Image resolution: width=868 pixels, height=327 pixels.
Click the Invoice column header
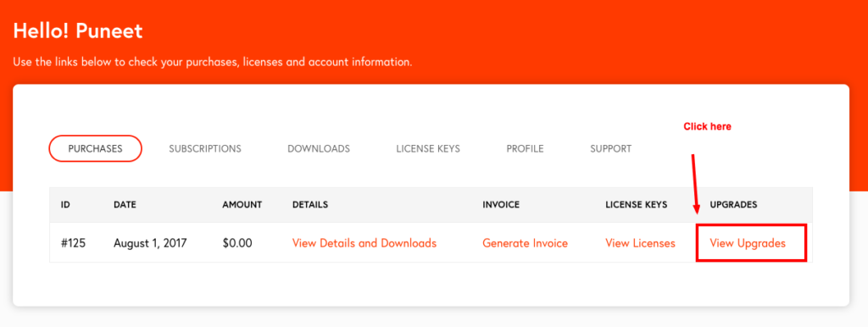point(501,205)
